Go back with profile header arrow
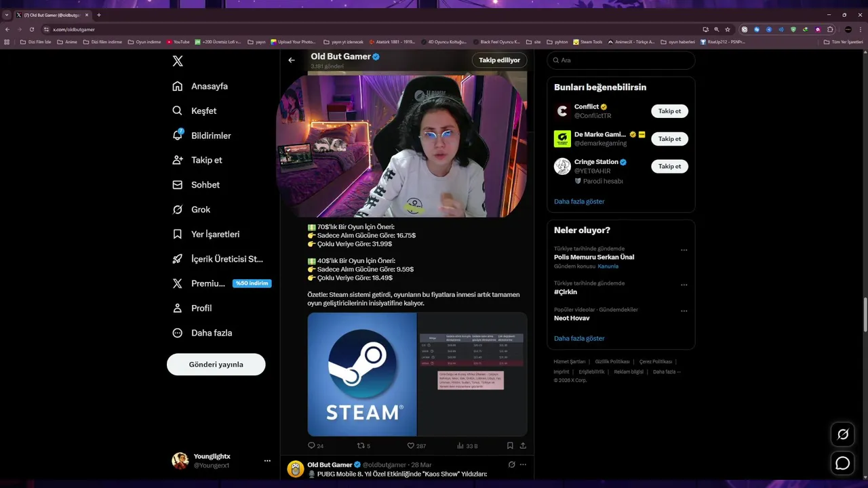This screenshot has width=868, height=488. click(292, 60)
